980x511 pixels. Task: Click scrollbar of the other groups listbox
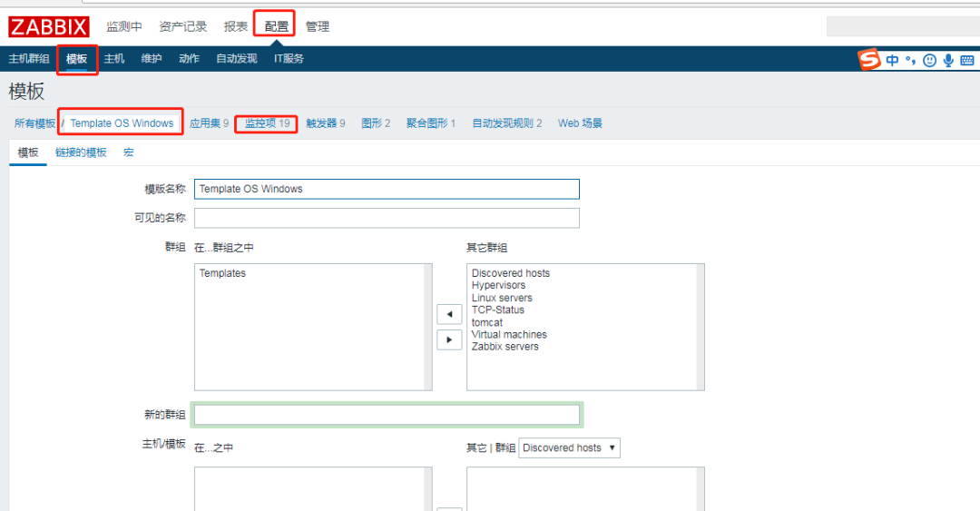[700, 327]
